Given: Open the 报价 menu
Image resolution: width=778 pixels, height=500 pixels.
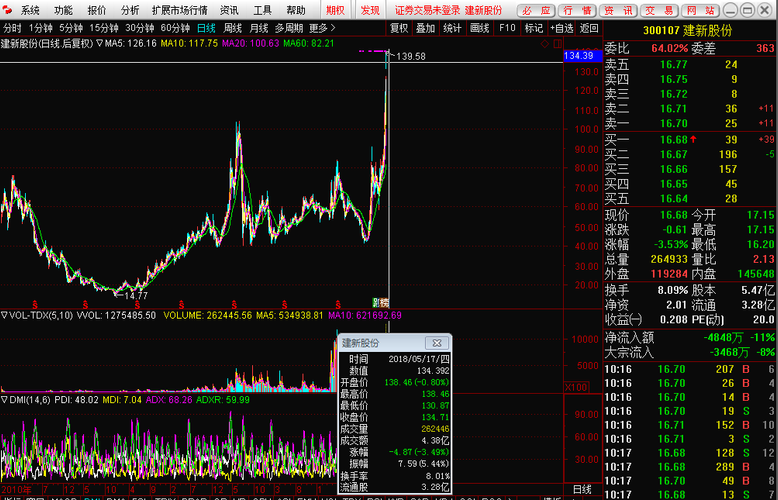Looking at the screenshot, I should 97,10.
